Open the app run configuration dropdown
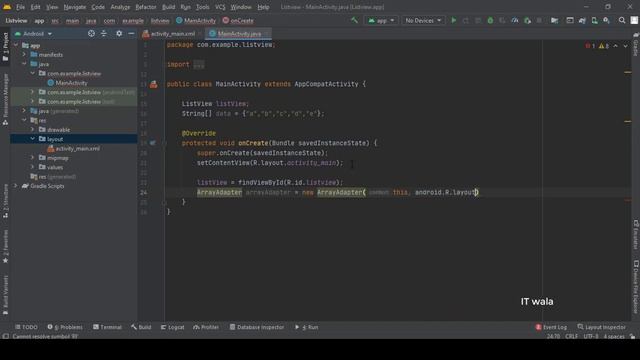The height and width of the screenshot is (360, 640). [x=381, y=20]
